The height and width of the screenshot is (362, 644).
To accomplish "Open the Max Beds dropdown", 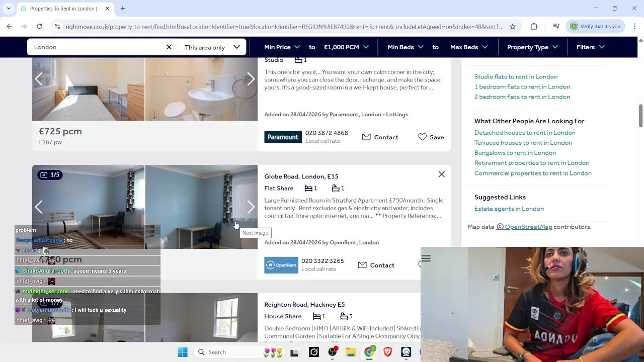I will (469, 47).
